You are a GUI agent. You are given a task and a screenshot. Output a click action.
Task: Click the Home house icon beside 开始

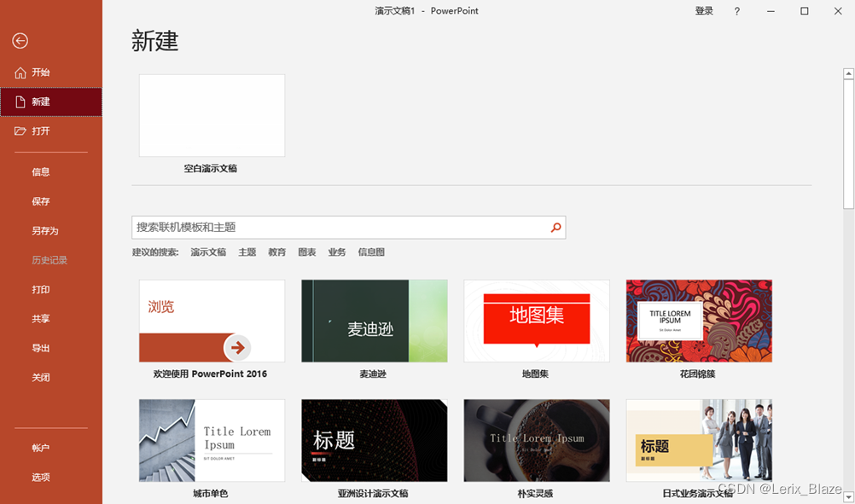[20, 72]
